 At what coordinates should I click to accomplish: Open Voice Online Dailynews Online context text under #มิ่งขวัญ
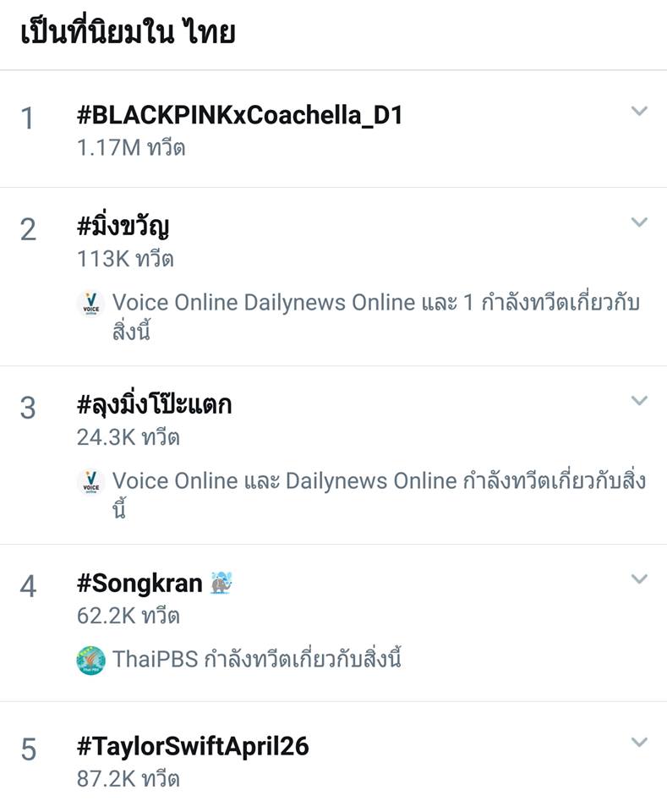[x=376, y=315]
